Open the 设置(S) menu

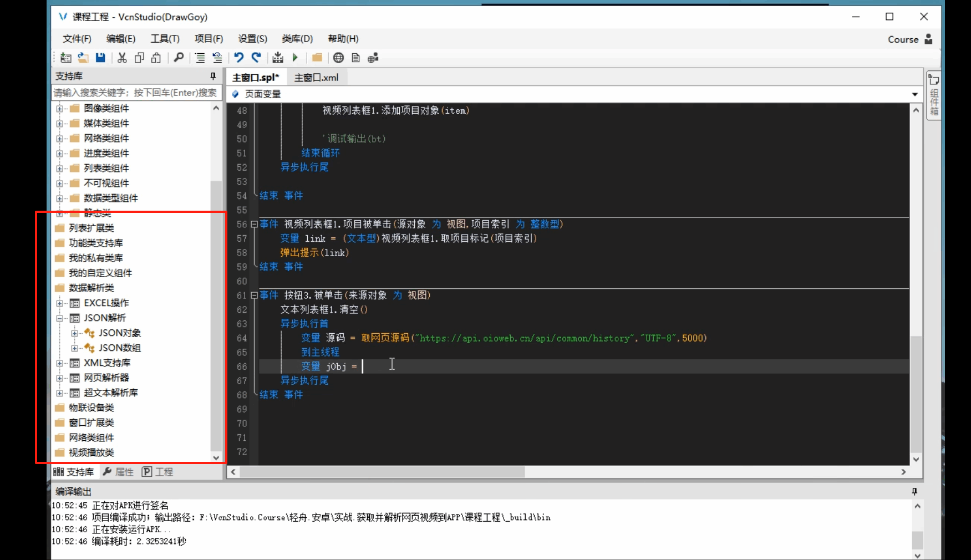[252, 39]
